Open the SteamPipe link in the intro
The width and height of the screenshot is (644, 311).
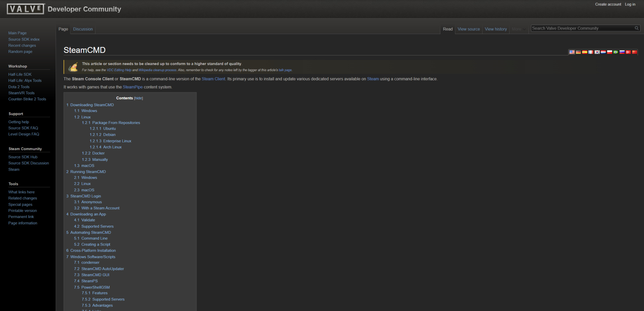click(x=132, y=87)
